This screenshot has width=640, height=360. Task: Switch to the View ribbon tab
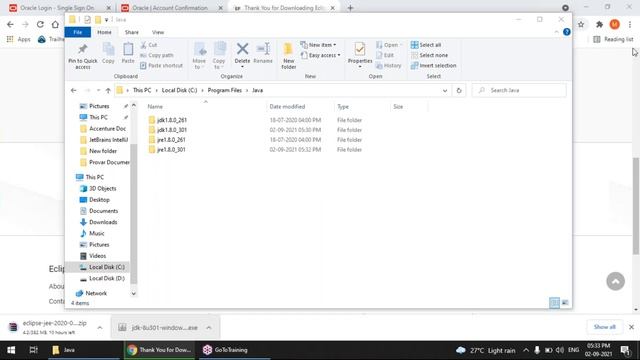click(x=158, y=32)
